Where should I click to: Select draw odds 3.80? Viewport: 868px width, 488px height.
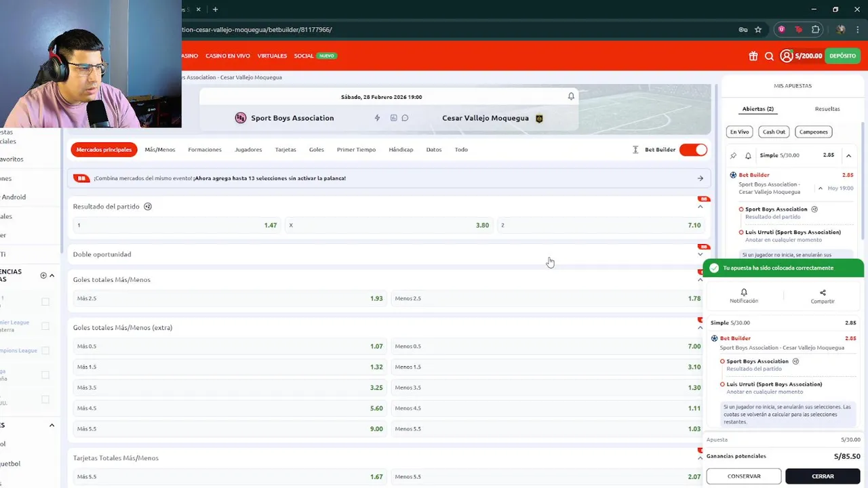(389, 225)
